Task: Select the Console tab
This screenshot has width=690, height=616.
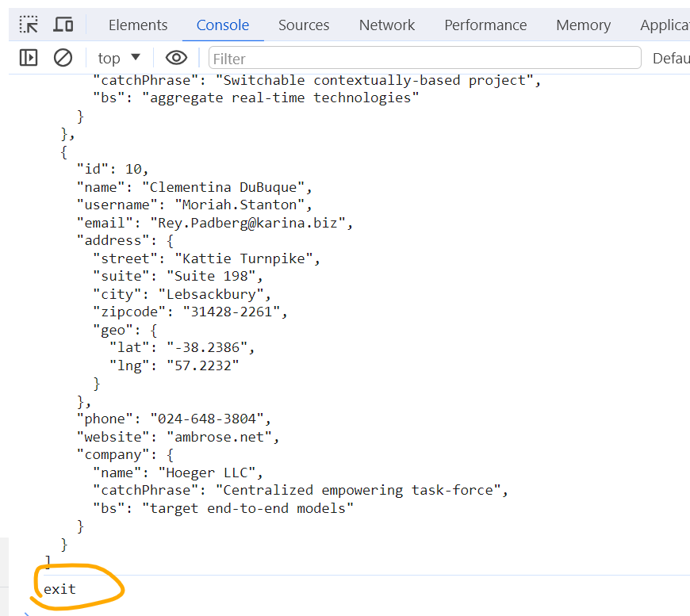Action: click(223, 25)
